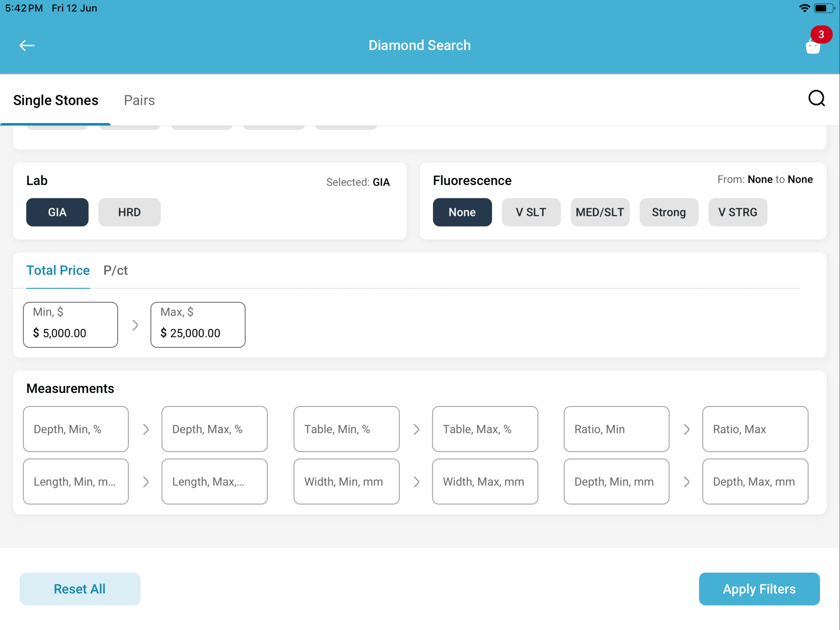The width and height of the screenshot is (840, 630).
Task: Deselect the GIA lab option
Action: coord(57,212)
